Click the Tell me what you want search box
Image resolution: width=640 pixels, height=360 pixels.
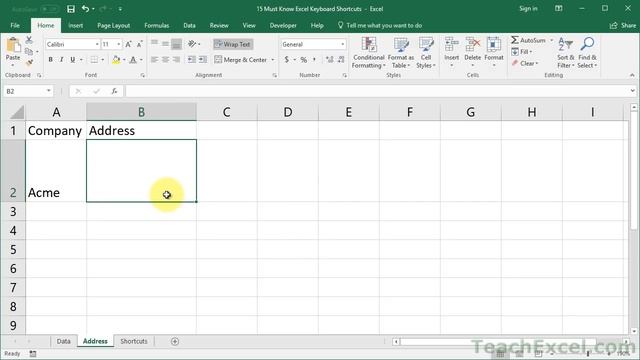(x=380, y=25)
